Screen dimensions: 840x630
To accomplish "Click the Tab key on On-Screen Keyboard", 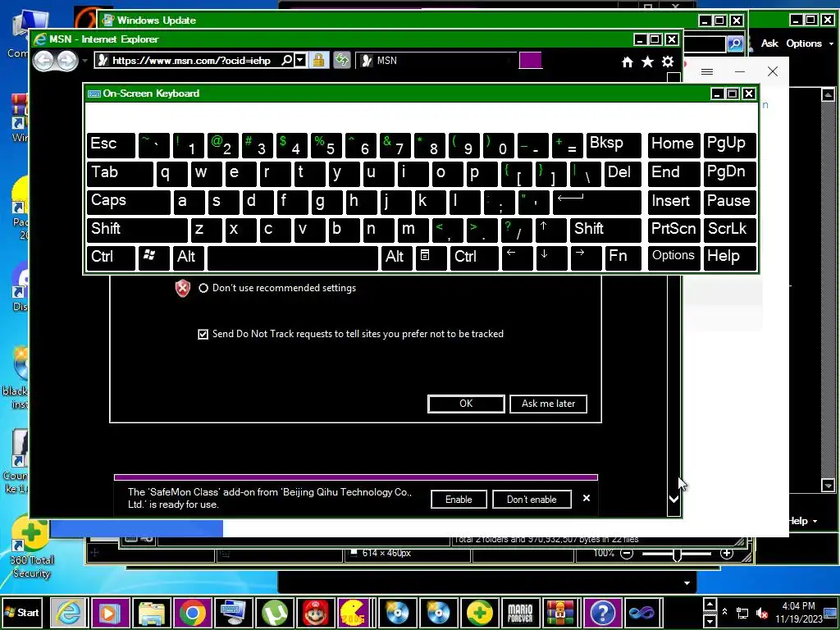I will [x=120, y=174].
